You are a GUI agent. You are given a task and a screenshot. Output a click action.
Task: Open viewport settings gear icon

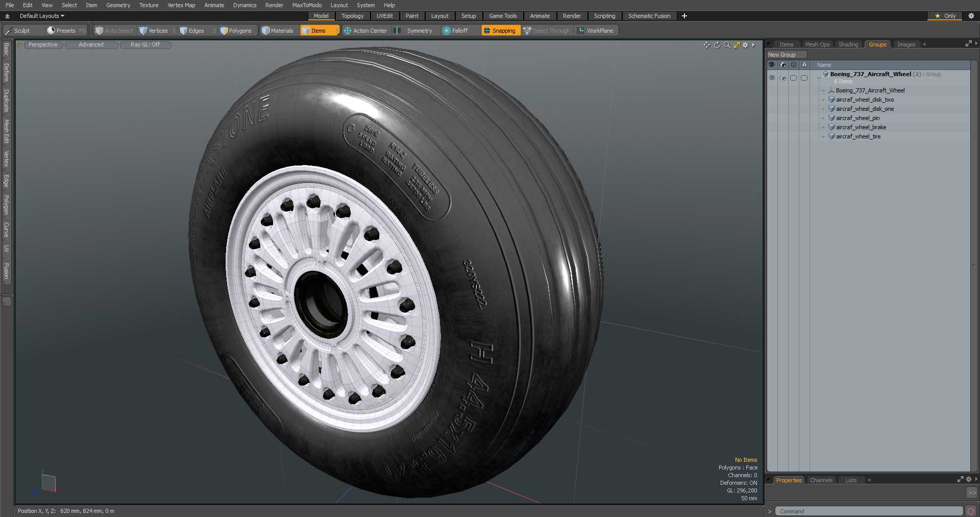[745, 45]
